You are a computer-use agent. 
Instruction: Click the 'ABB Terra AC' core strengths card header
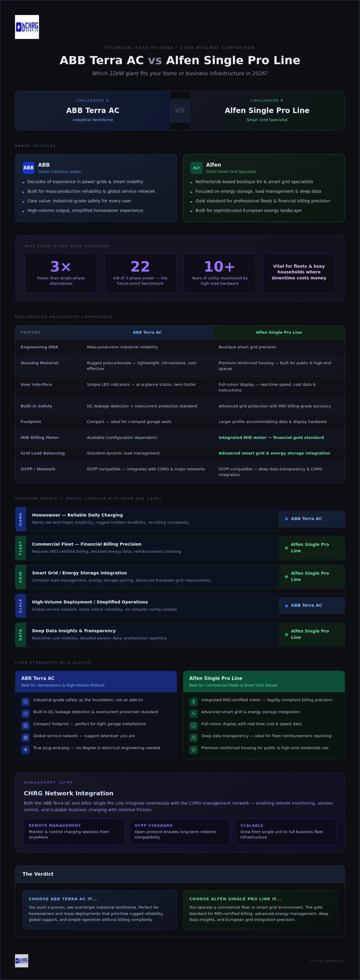tap(96, 681)
